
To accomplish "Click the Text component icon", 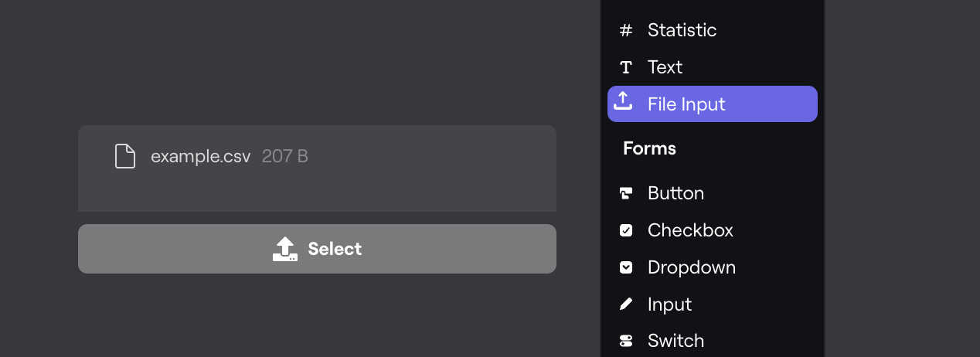I will click(x=626, y=67).
